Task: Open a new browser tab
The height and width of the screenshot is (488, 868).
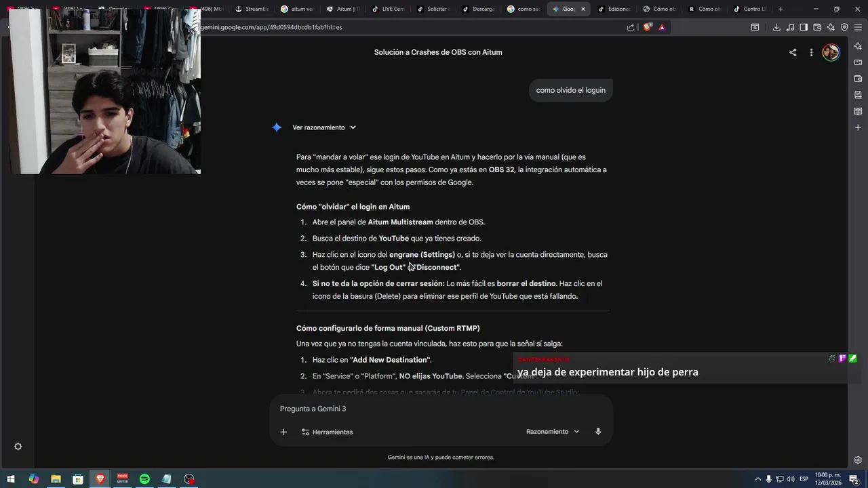Action: pos(781,9)
